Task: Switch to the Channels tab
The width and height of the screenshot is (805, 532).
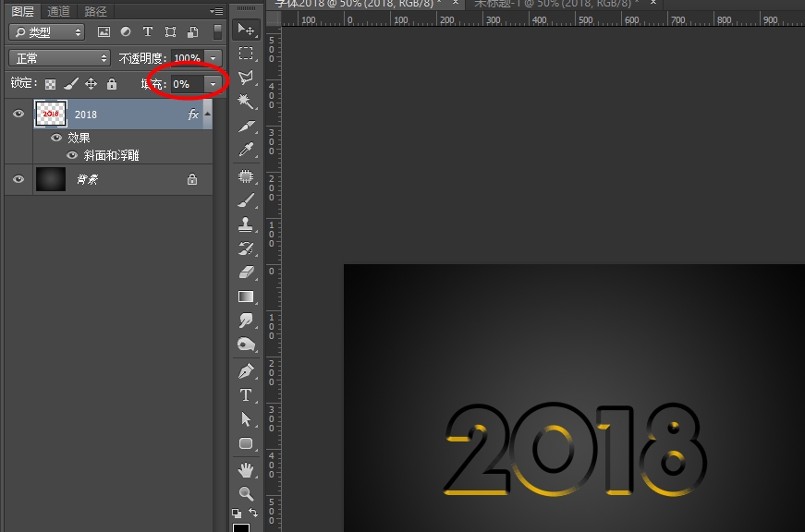Action: (x=58, y=11)
